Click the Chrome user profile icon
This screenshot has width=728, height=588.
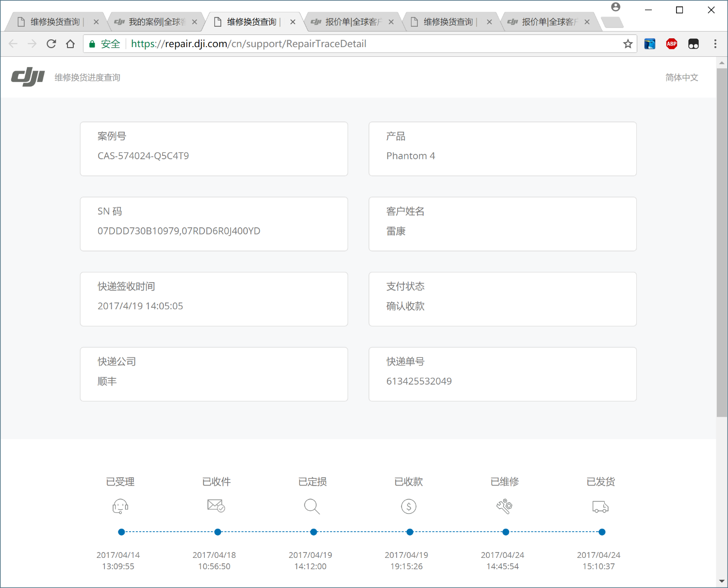(x=615, y=7)
